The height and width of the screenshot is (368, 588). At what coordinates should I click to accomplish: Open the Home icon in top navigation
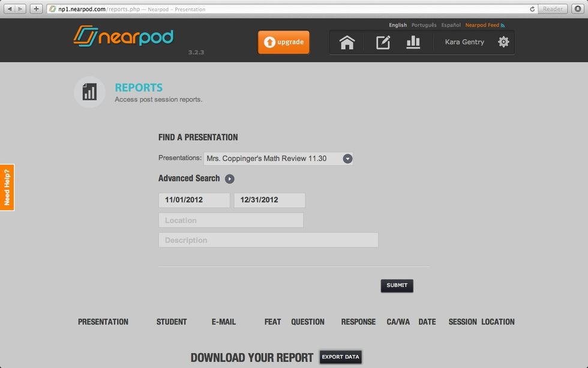tap(346, 42)
